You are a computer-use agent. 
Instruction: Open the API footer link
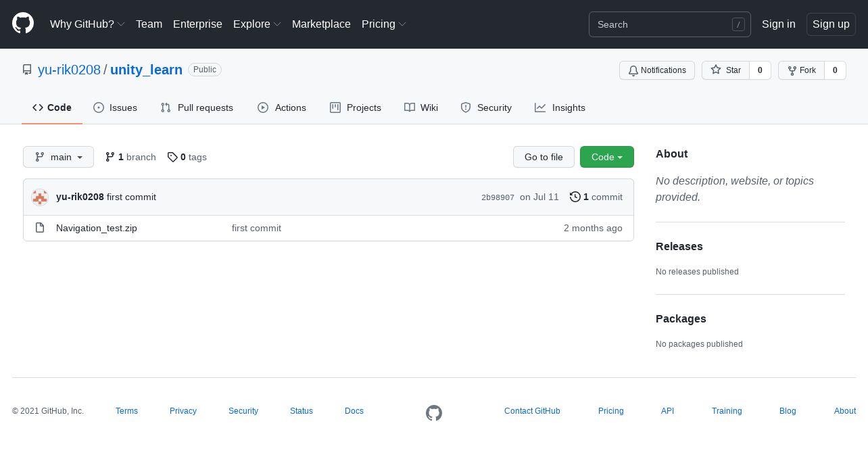pos(667,411)
